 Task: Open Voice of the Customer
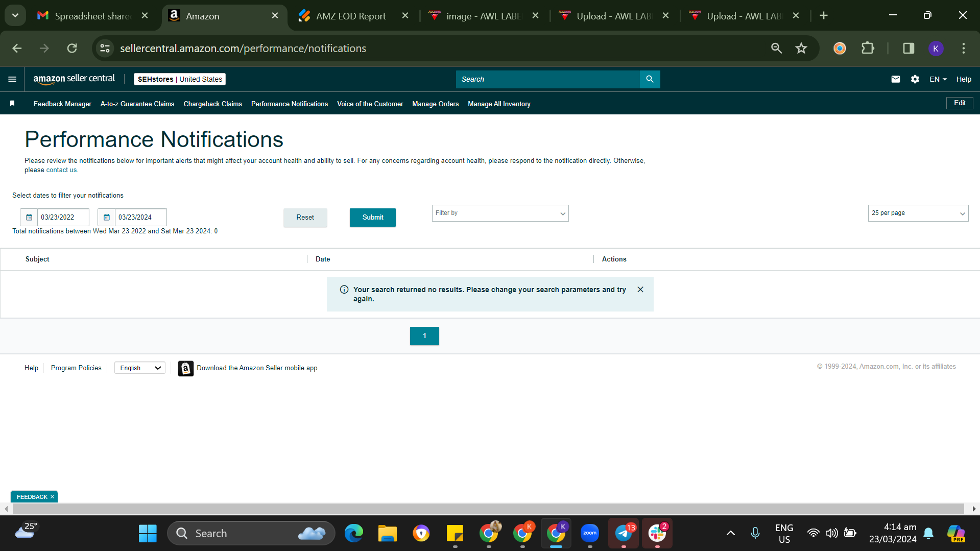370,104
